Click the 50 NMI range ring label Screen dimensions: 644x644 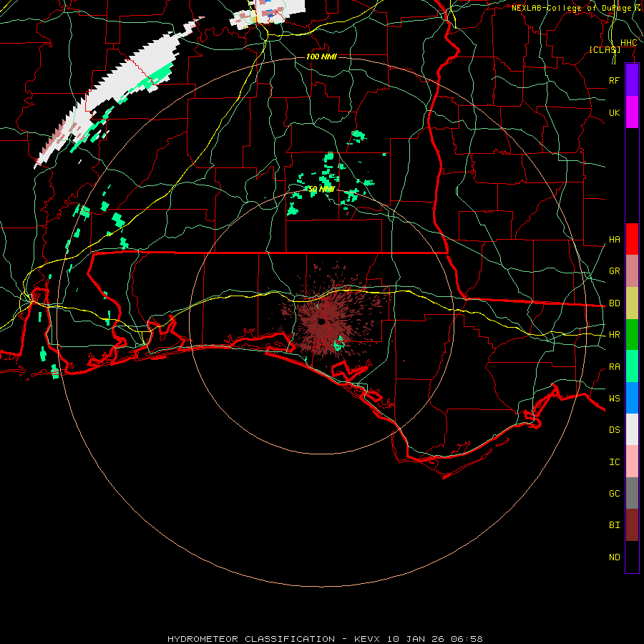pos(321,189)
